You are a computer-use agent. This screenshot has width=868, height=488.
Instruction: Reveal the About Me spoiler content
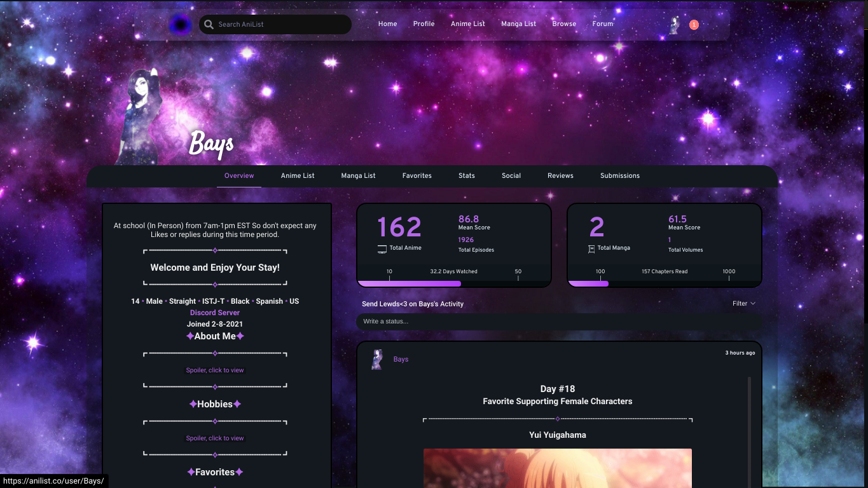pyautogui.click(x=215, y=370)
